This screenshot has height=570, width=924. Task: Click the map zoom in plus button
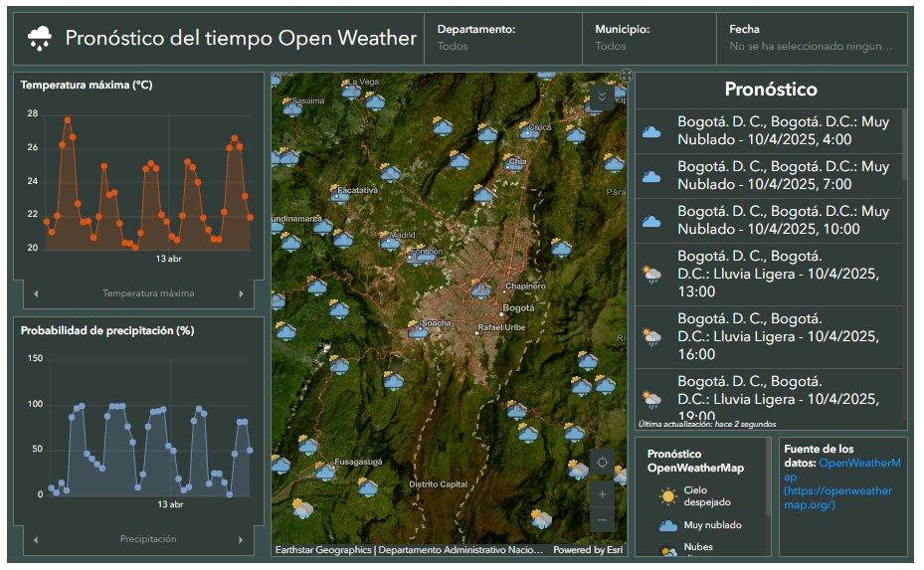point(603,494)
